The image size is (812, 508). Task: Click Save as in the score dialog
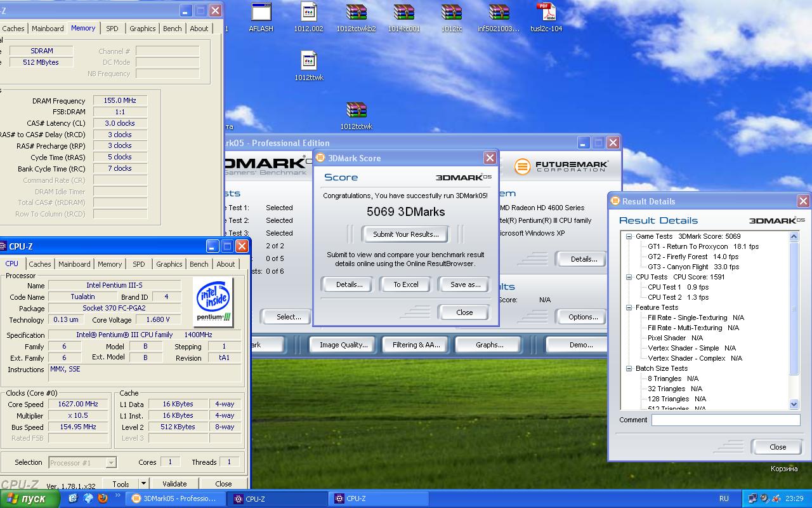[x=465, y=284]
